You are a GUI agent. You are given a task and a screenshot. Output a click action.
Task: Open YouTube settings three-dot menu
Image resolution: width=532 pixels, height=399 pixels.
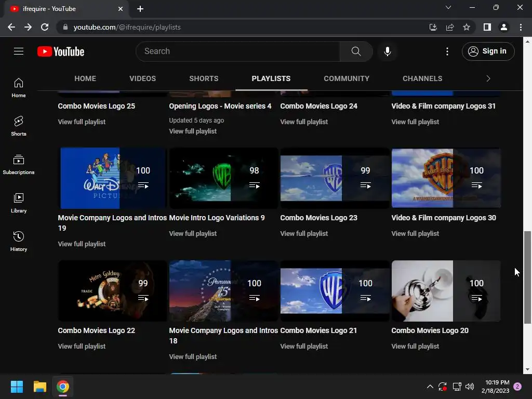[x=447, y=51]
